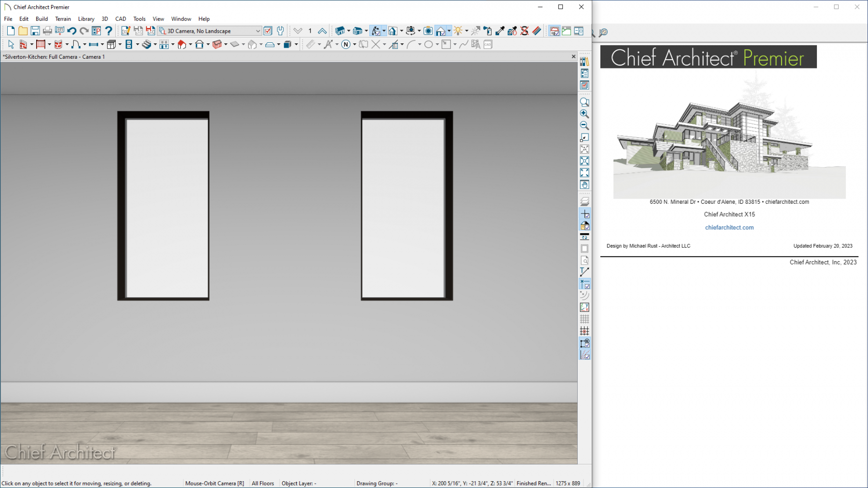Close the Silverton-Kitchen camera view tab

[x=573, y=56]
